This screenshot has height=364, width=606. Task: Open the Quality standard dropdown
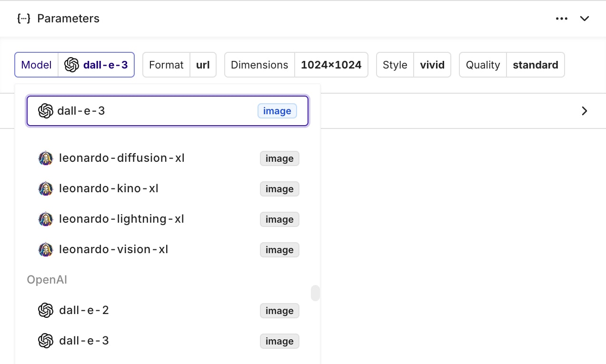(512, 65)
